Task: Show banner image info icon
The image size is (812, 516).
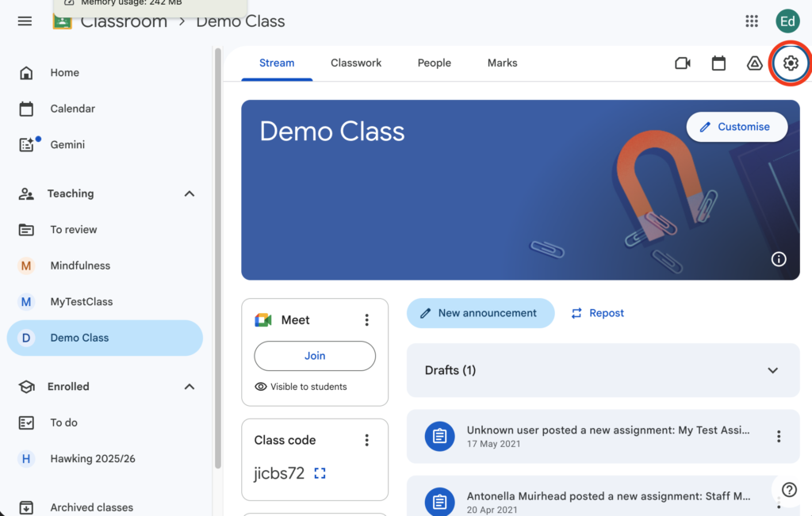Action: [779, 259]
